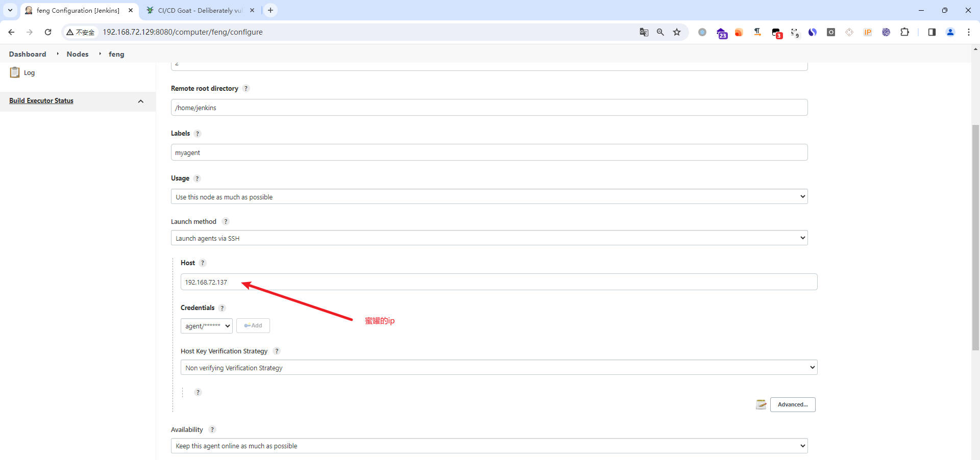
Task: Click the Remote root directory field
Action: click(x=489, y=108)
